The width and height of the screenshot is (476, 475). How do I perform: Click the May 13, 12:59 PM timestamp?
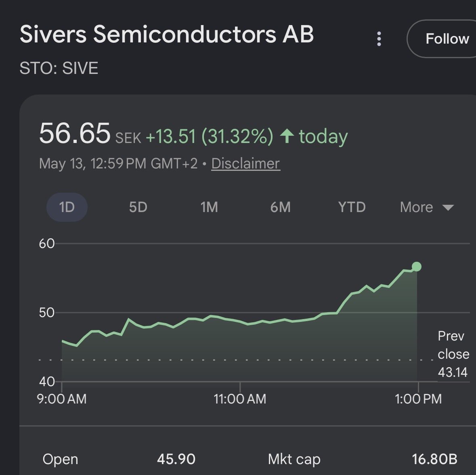click(x=118, y=164)
